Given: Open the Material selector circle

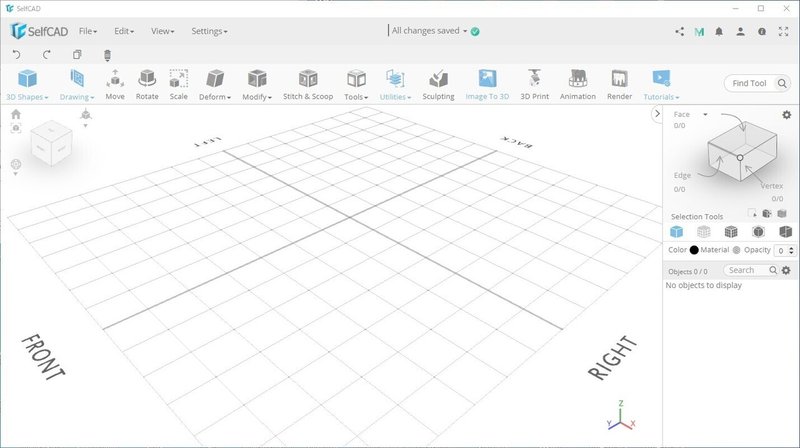Looking at the screenshot, I should pos(736,250).
